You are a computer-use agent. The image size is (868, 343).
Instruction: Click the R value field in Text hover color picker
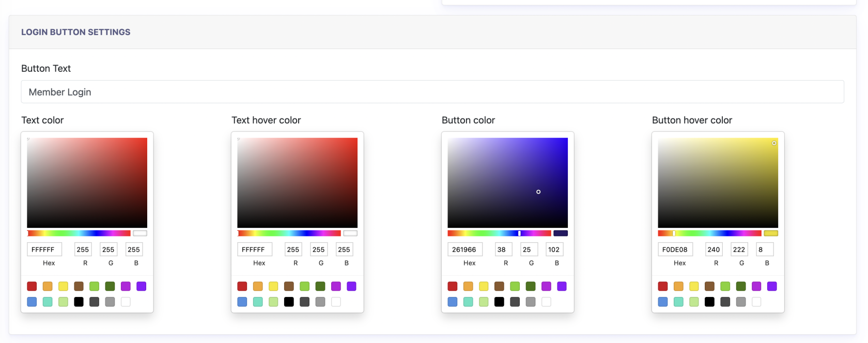[293, 250]
